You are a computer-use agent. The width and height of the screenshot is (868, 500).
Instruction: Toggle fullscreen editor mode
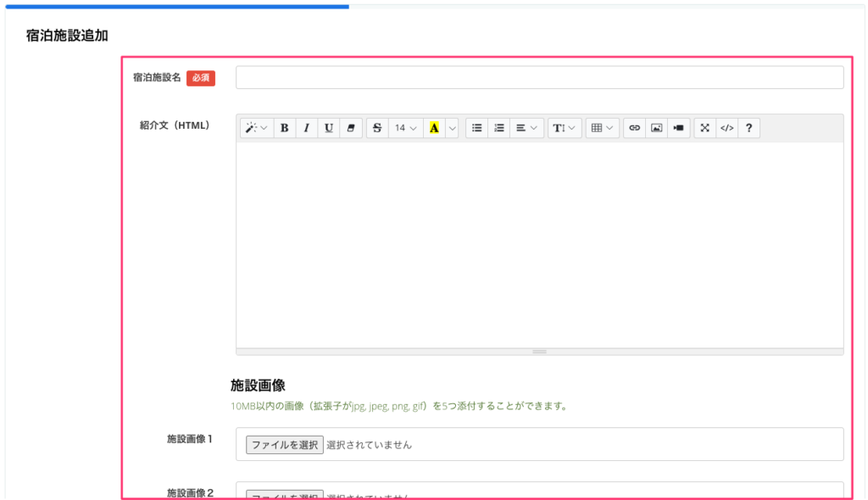(x=704, y=128)
